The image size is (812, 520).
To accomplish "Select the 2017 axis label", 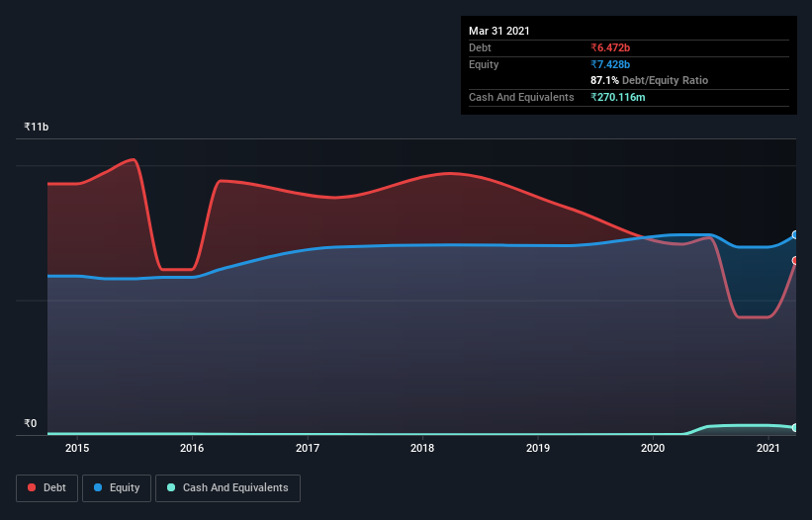I will click(308, 448).
